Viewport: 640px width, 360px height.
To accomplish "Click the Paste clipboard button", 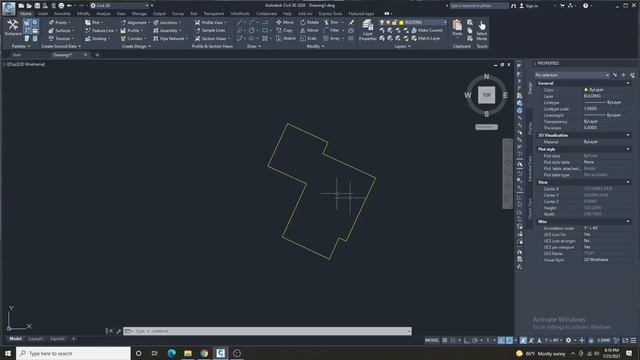I will (457, 28).
